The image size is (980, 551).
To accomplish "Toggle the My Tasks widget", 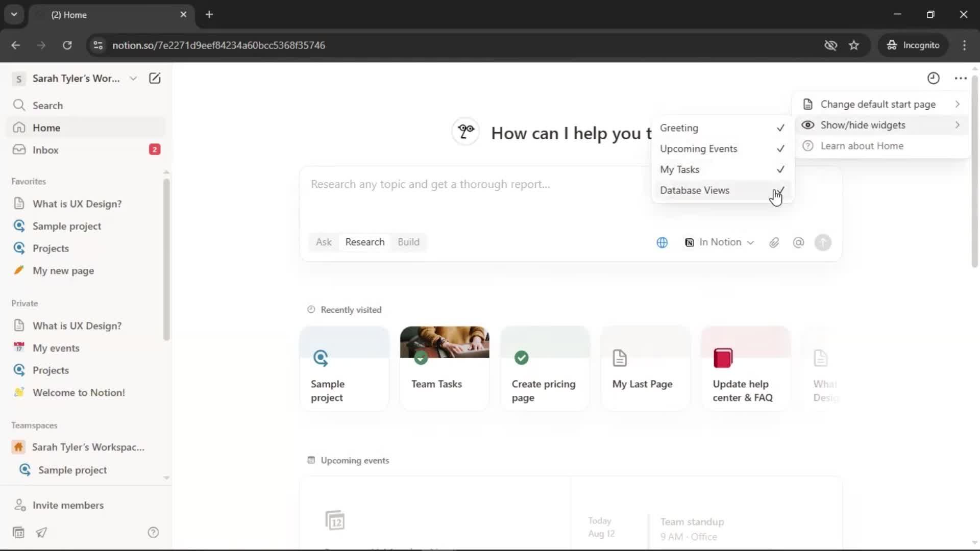I will coord(723,169).
